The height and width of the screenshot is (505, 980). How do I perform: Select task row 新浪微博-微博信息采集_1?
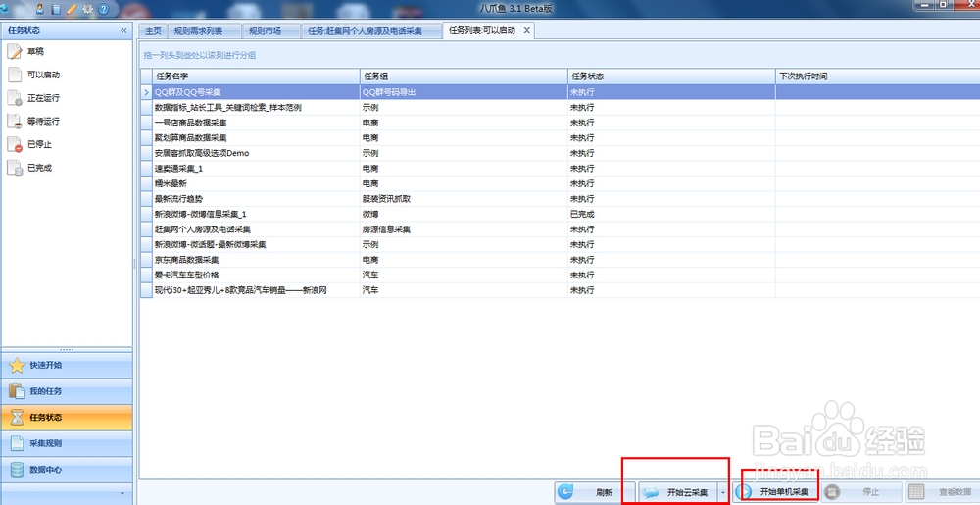click(560, 215)
